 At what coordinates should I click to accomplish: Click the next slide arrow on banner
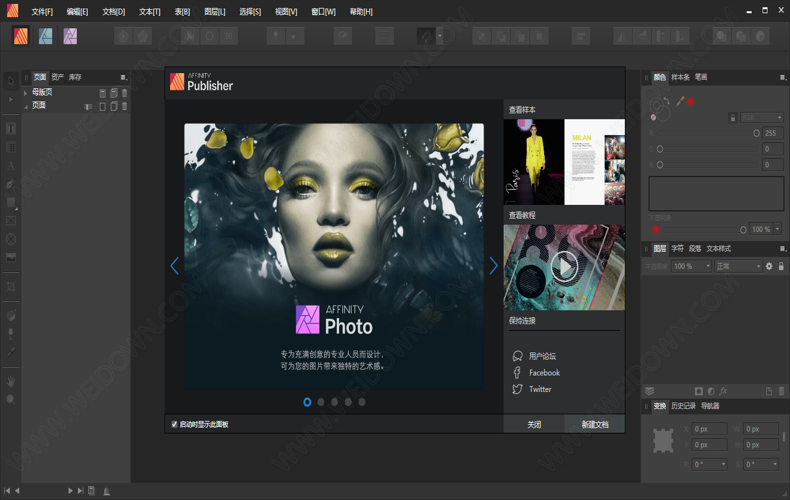point(493,266)
